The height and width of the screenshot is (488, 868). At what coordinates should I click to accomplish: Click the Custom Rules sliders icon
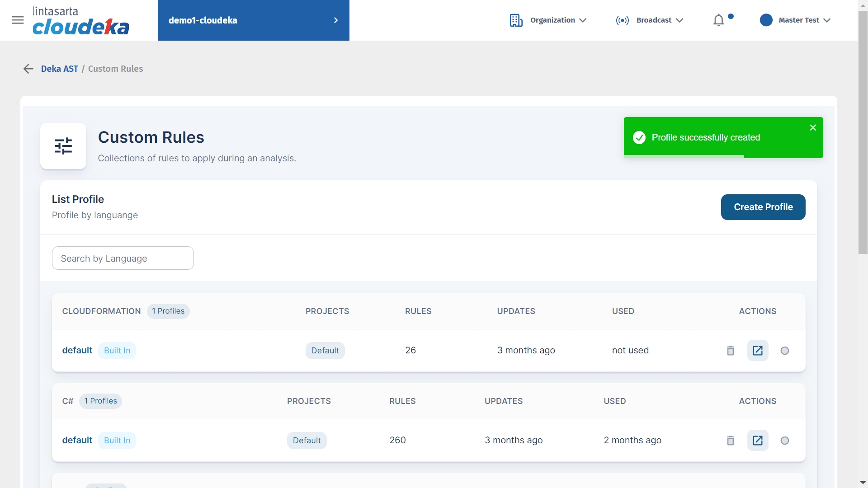pos(63,146)
